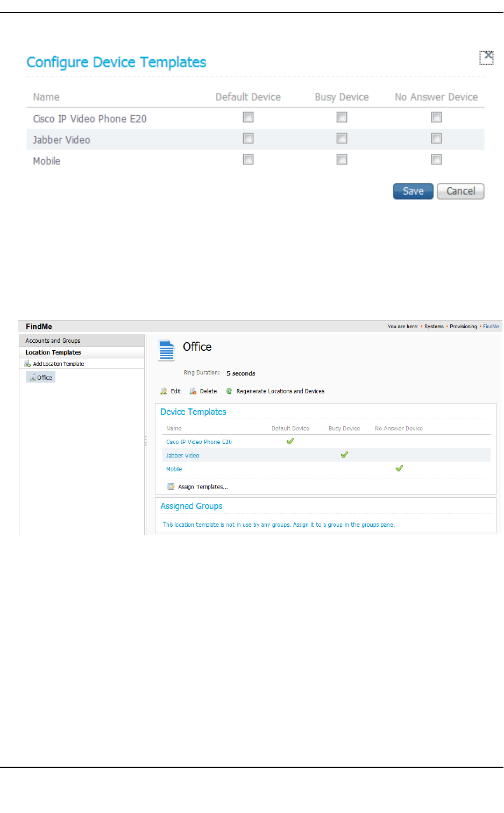
Task: Select Office template icon in sidebar
Action: tap(33, 378)
